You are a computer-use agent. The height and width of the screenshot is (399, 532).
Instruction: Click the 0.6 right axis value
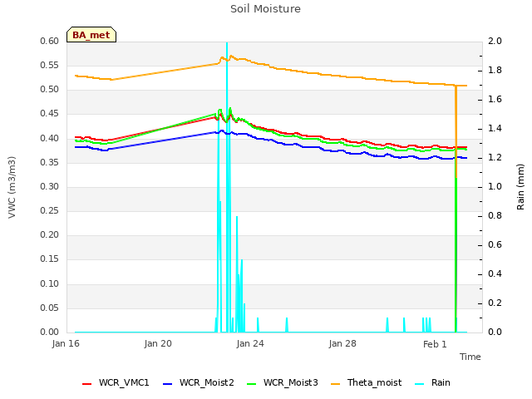point(495,245)
